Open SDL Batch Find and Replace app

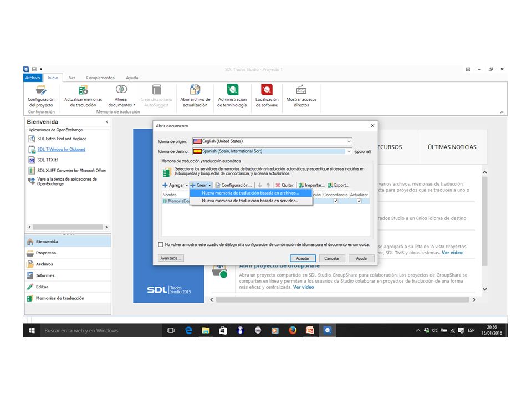point(62,139)
